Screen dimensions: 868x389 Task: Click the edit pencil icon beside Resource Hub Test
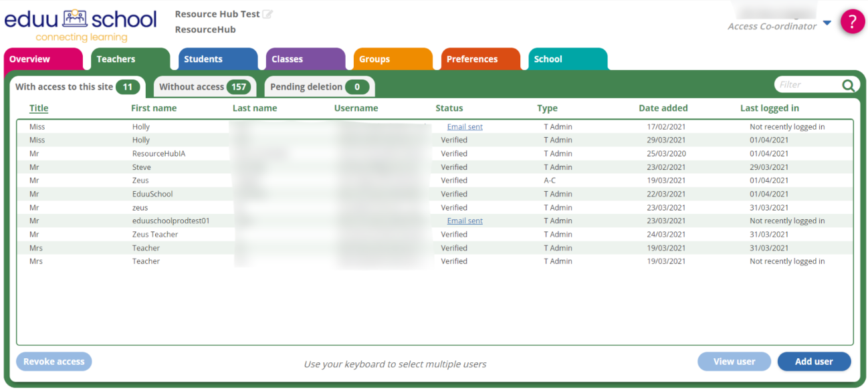click(267, 14)
